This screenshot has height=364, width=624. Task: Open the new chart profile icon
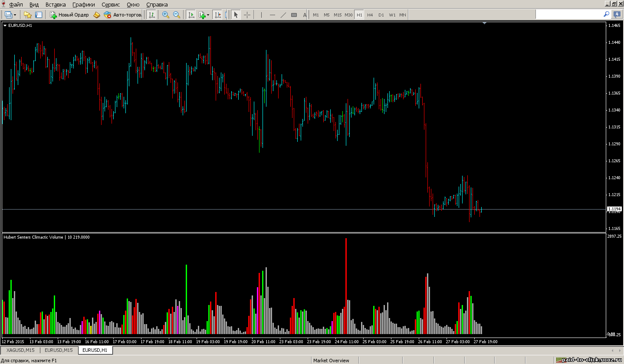tap(8, 15)
